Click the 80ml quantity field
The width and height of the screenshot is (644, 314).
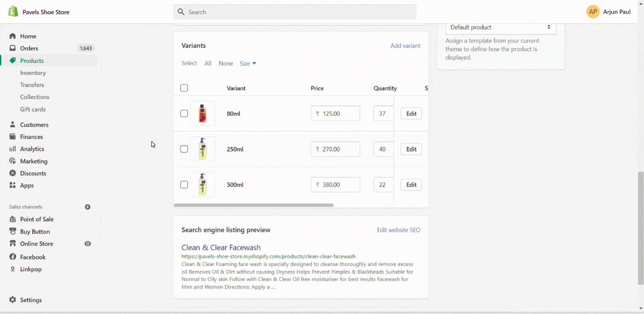[x=383, y=113]
